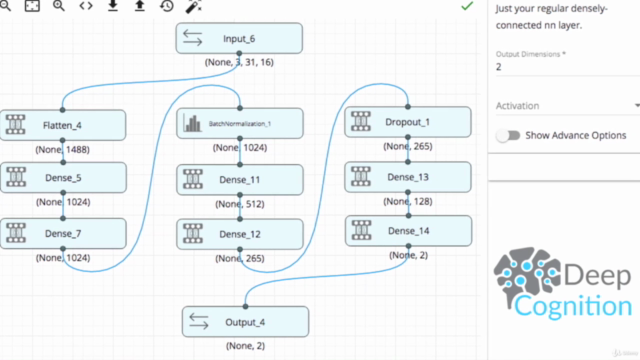The width and height of the screenshot is (640, 360).
Task: Select the Input_6 node label
Action: click(239, 39)
